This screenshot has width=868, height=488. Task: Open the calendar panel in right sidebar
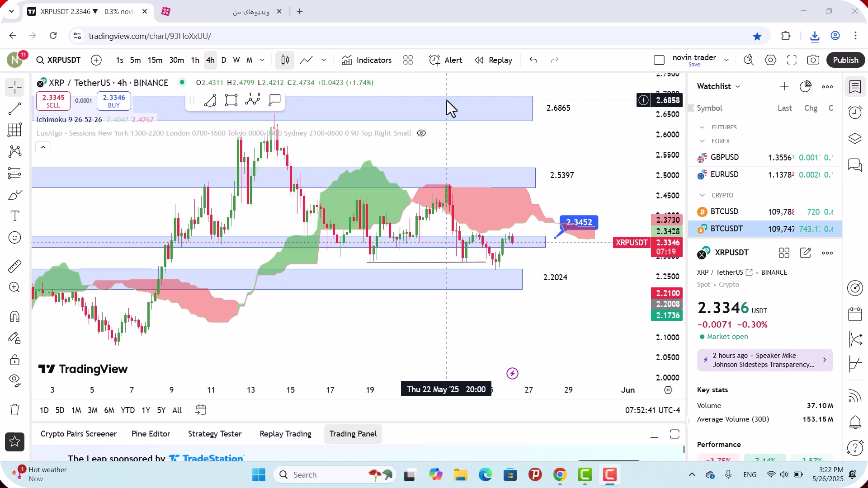pos(855,314)
